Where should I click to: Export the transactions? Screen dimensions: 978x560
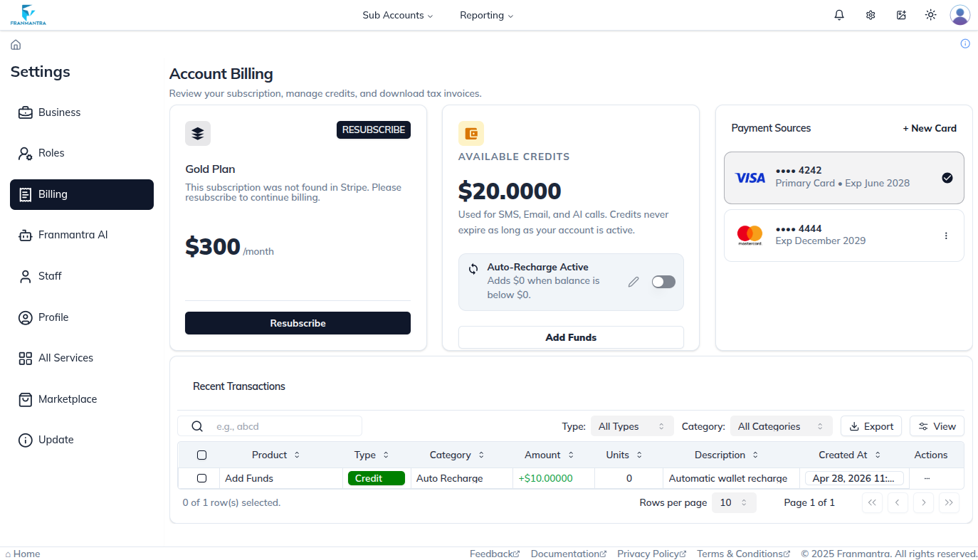coord(871,426)
